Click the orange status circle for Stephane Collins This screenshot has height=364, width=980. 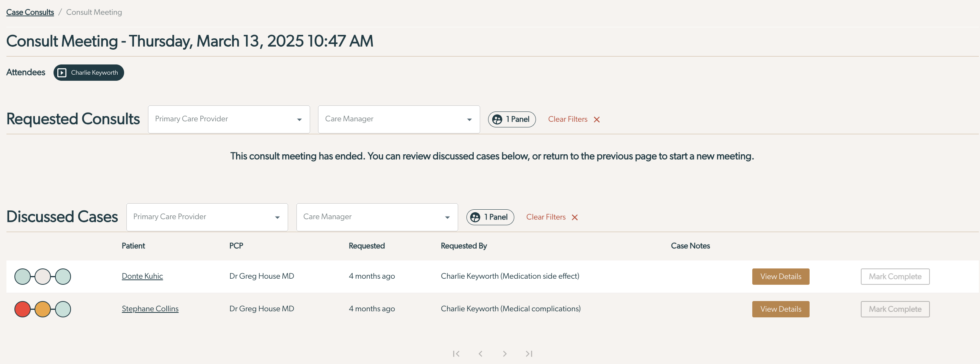coord(43,309)
